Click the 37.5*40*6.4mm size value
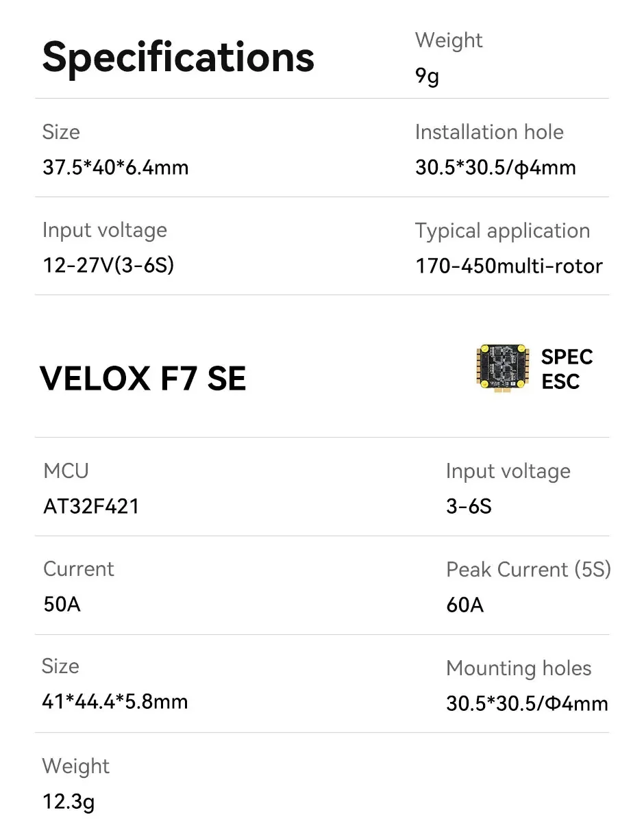Image resolution: width=644 pixels, height=830 pixels. pyautogui.click(x=115, y=167)
